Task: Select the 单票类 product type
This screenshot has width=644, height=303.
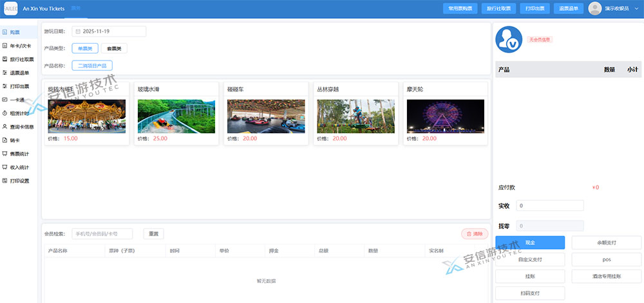Action: pyautogui.click(x=85, y=48)
